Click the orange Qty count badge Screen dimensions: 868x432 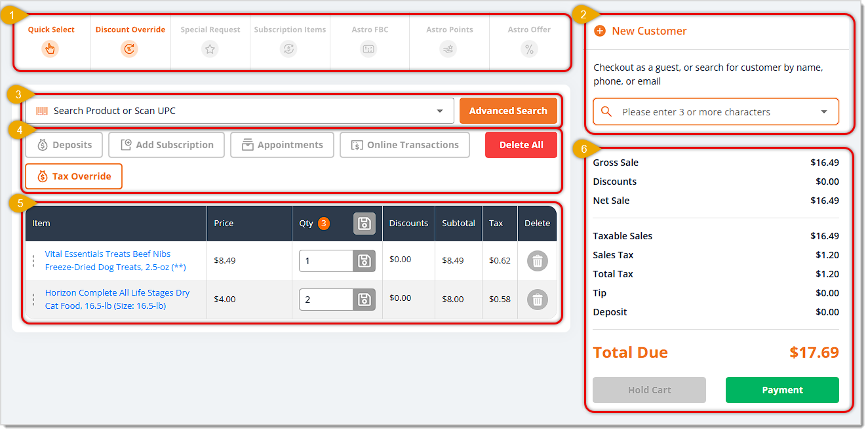(x=324, y=224)
